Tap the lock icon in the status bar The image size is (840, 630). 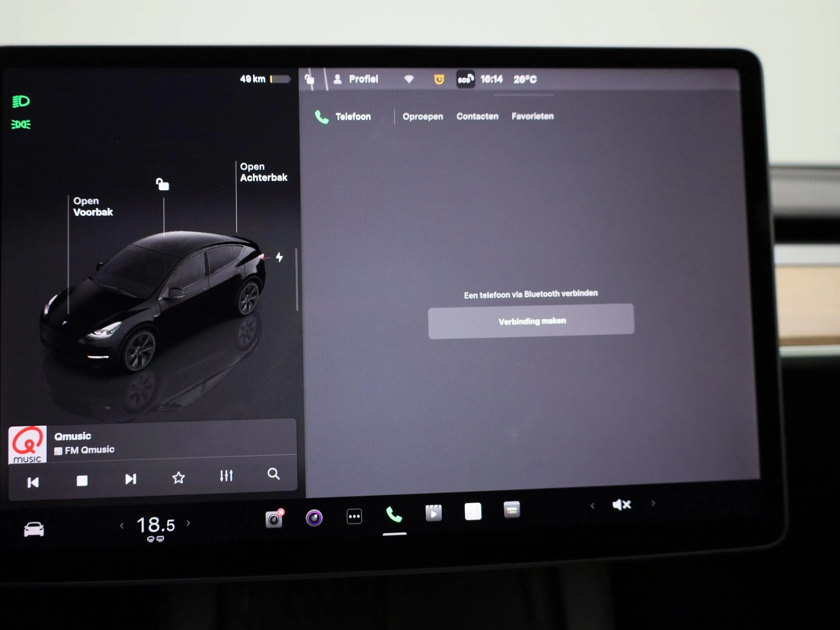tap(309, 79)
